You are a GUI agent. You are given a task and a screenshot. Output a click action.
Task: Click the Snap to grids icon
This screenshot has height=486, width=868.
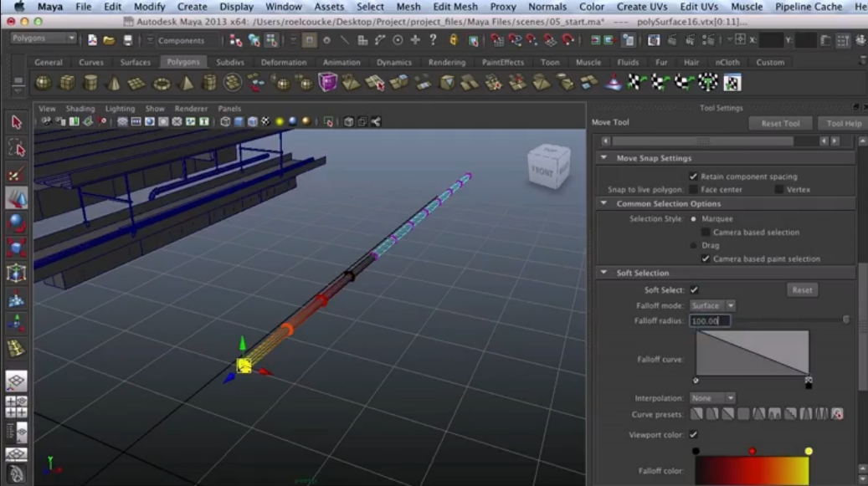click(x=497, y=40)
